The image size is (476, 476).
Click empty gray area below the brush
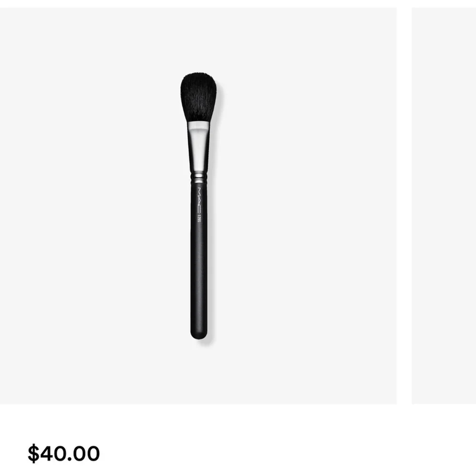point(198,373)
